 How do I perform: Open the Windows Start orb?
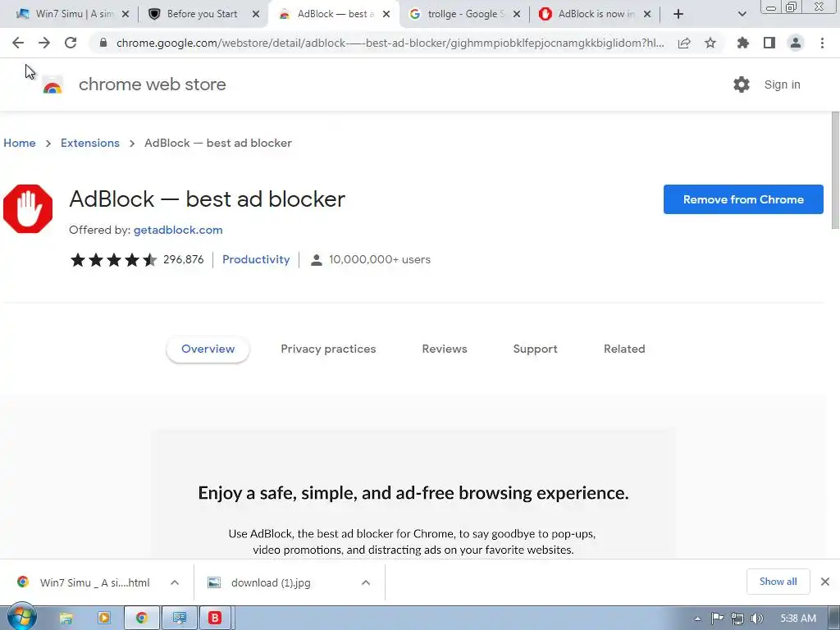coord(21,617)
